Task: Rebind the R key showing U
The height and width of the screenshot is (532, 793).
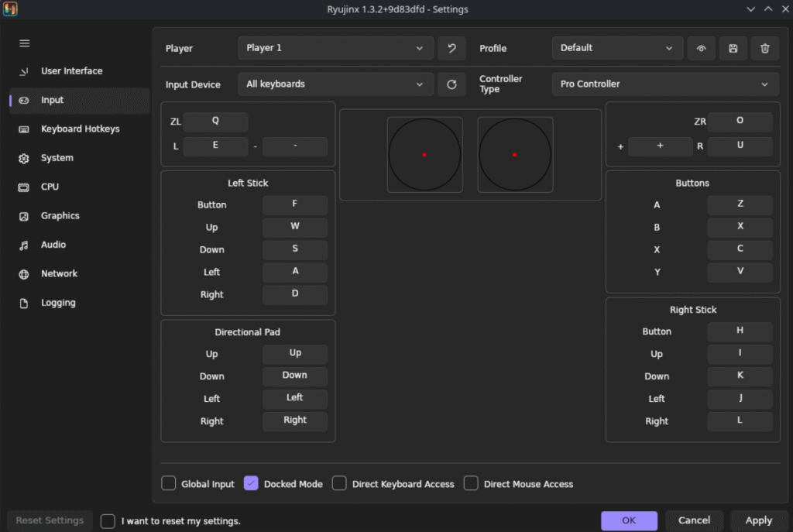Action: pos(740,146)
